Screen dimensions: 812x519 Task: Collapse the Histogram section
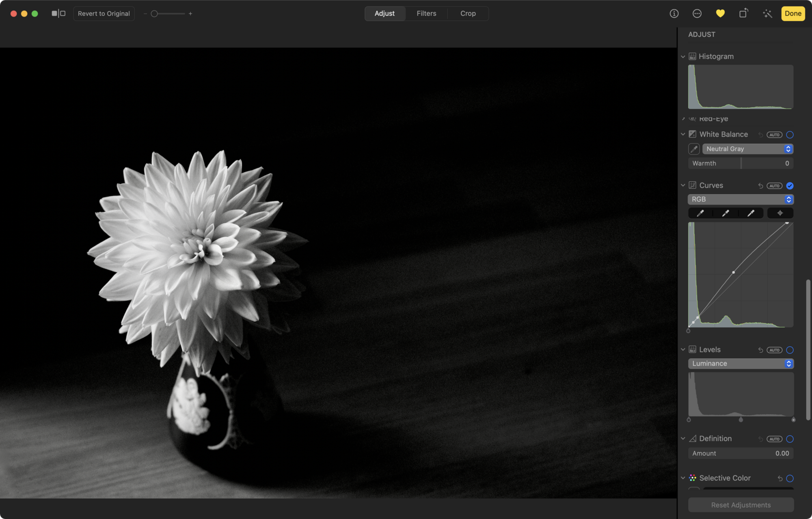683,56
